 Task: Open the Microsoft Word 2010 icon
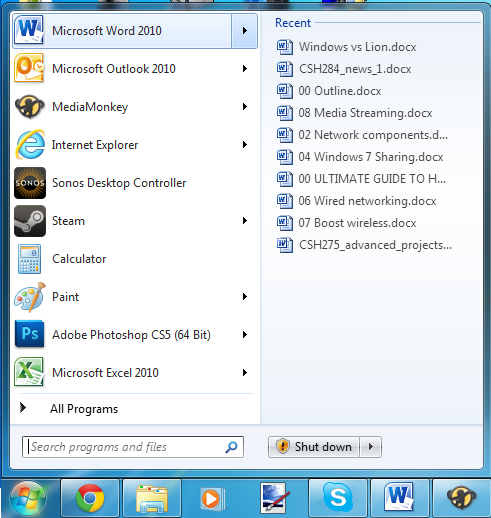coord(29,30)
